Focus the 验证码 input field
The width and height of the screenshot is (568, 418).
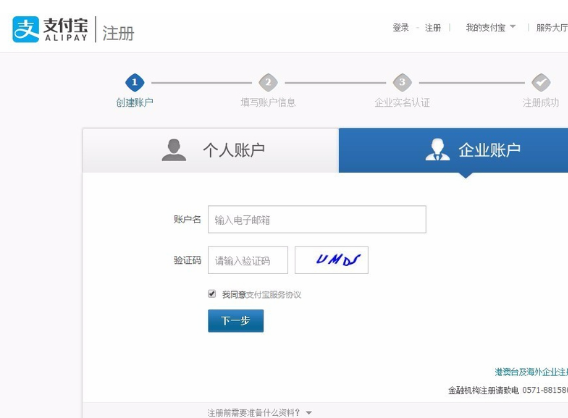coord(248,260)
